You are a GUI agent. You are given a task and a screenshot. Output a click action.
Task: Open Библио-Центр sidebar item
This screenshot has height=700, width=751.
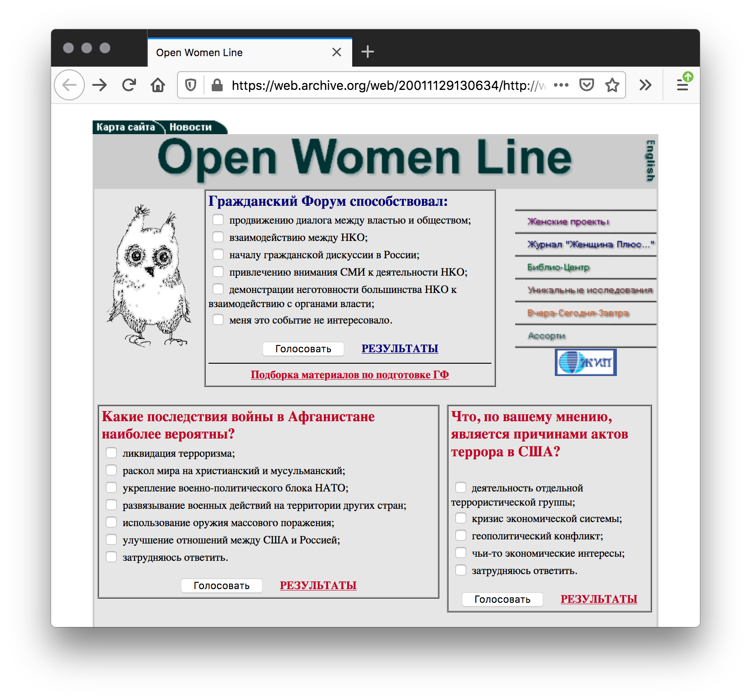[x=558, y=267]
